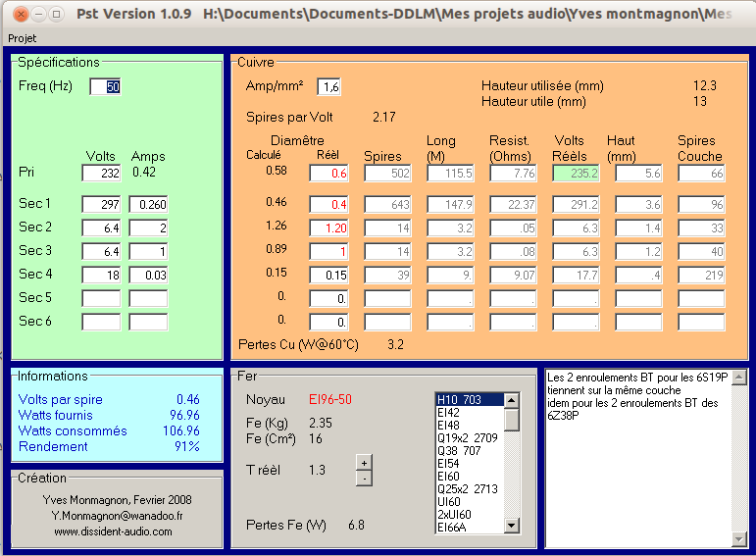Maximize the Pst window

point(57,14)
